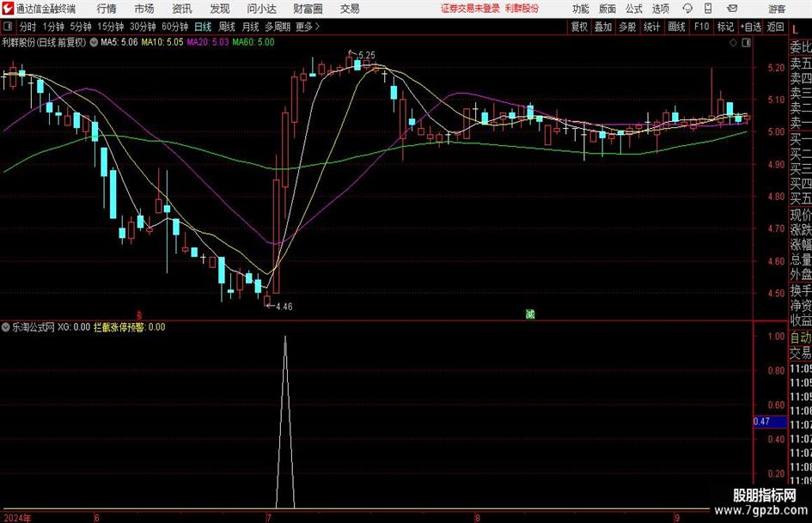Open the mobile phone icon
Screen dimensions: 812x523
tap(708, 9)
